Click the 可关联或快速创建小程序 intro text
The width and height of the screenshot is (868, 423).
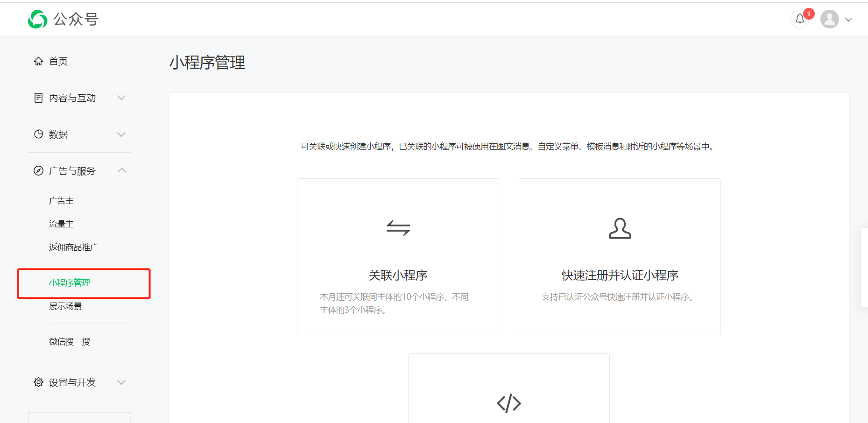tap(507, 147)
